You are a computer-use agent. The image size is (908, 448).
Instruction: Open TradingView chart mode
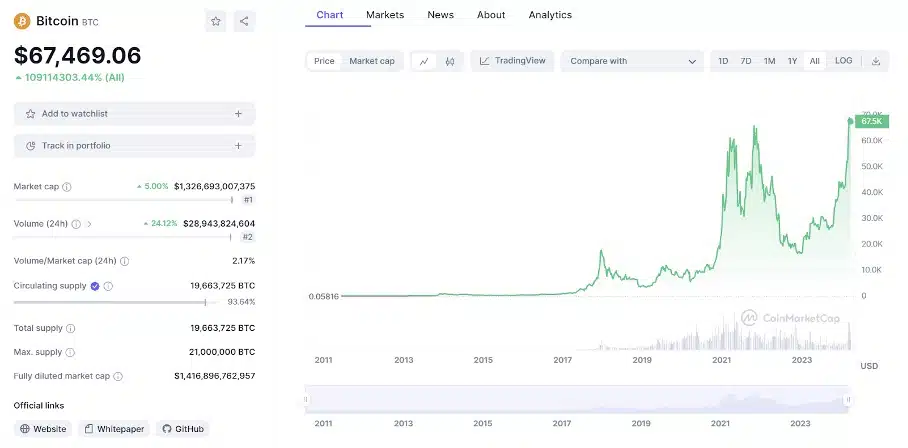[512, 61]
